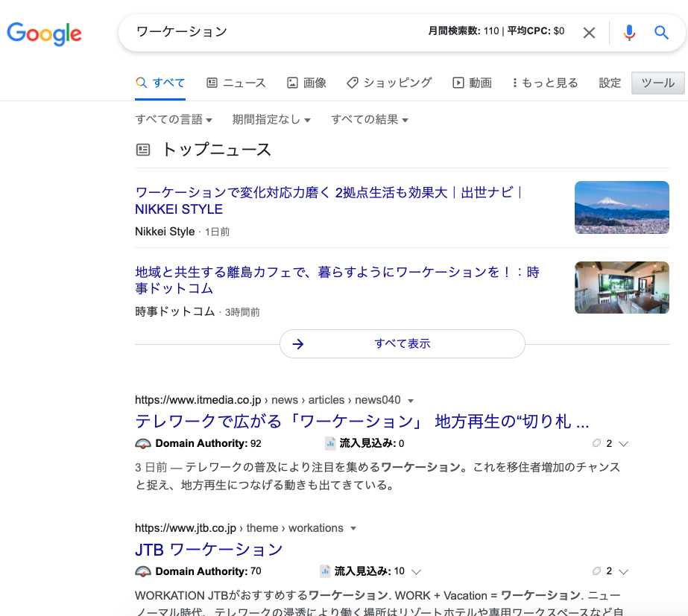Click Domain Authority gauge icon for itmedia result

coord(143,444)
